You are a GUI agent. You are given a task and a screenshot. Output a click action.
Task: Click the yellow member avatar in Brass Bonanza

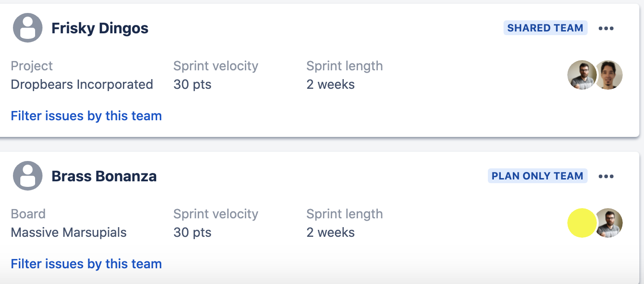click(x=581, y=223)
